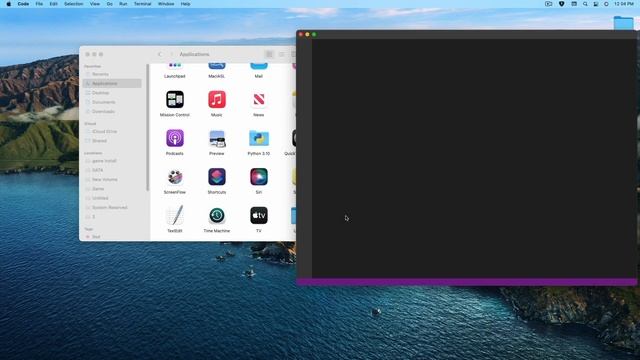Open the Time Machine app icon
The image size is (640, 360).
tap(217, 215)
